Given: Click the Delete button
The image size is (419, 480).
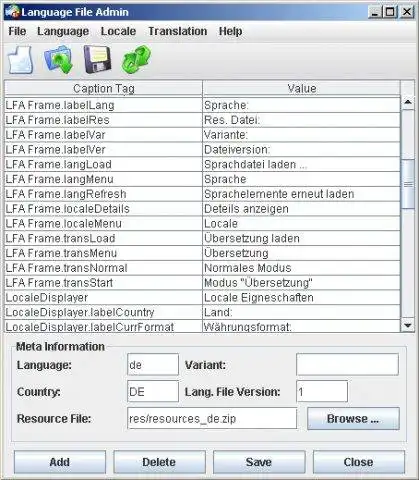Looking at the screenshot, I should click(159, 462).
